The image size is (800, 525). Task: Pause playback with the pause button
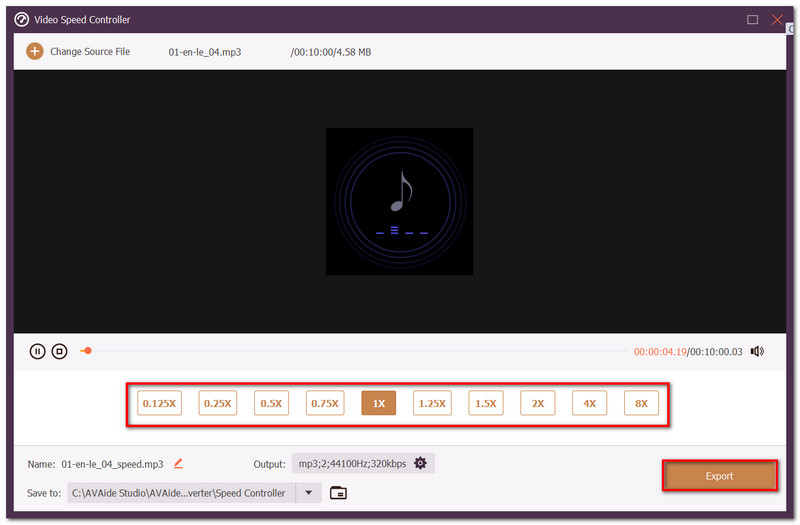pos(37,352)
